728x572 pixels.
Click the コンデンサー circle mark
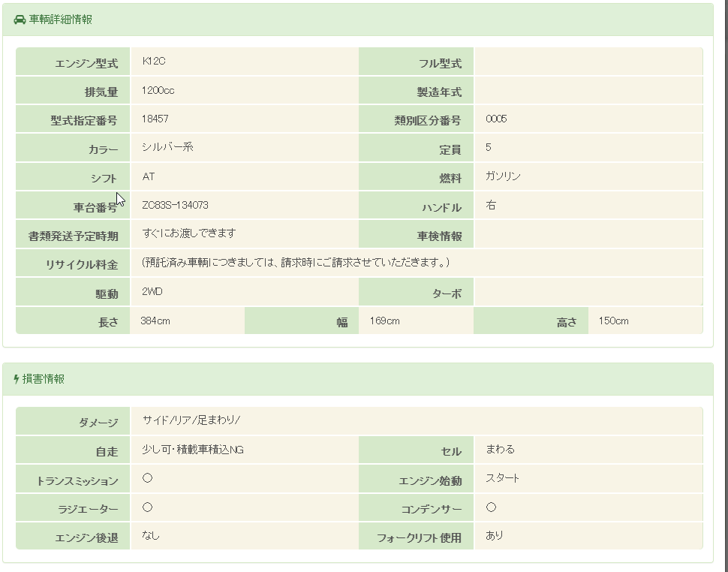(491, 507)
